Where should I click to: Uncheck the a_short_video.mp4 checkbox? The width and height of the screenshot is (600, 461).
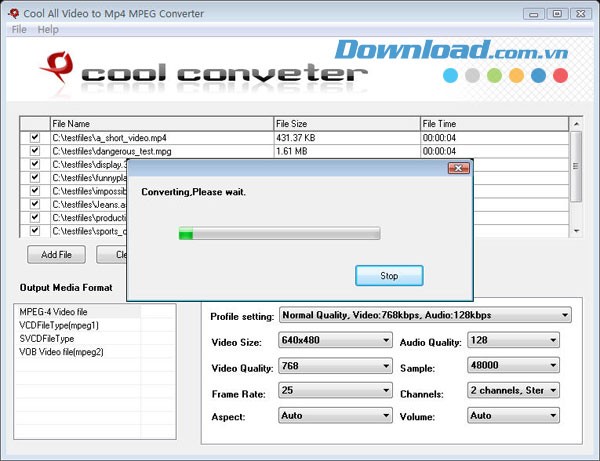(35, 137)
